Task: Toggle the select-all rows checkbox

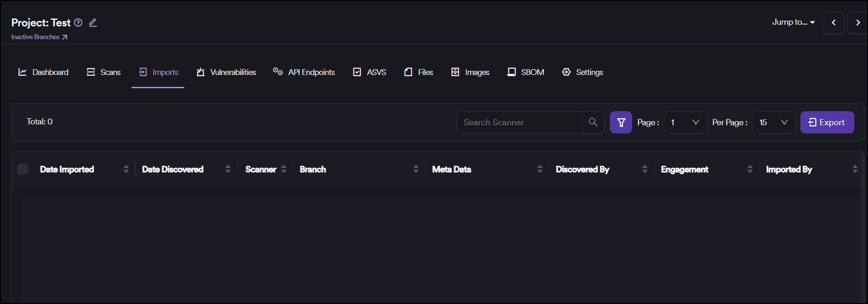Action: [23, 169]
